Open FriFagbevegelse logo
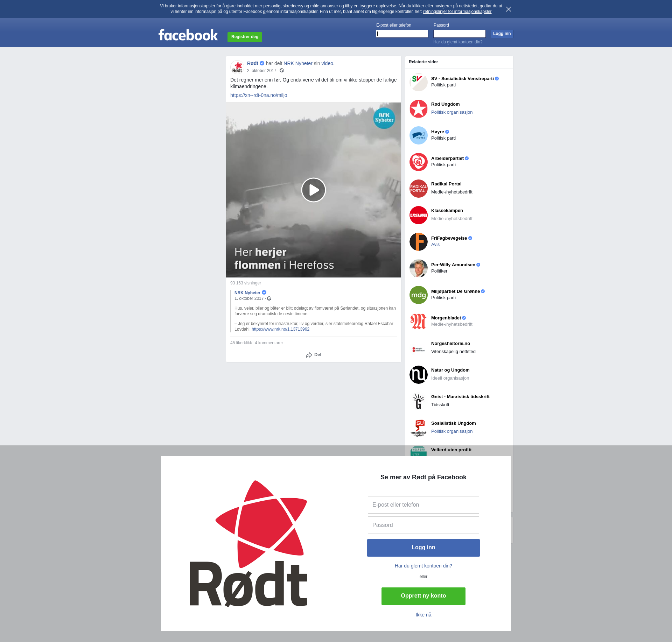 pyautogui.click(x=419, y=242)
